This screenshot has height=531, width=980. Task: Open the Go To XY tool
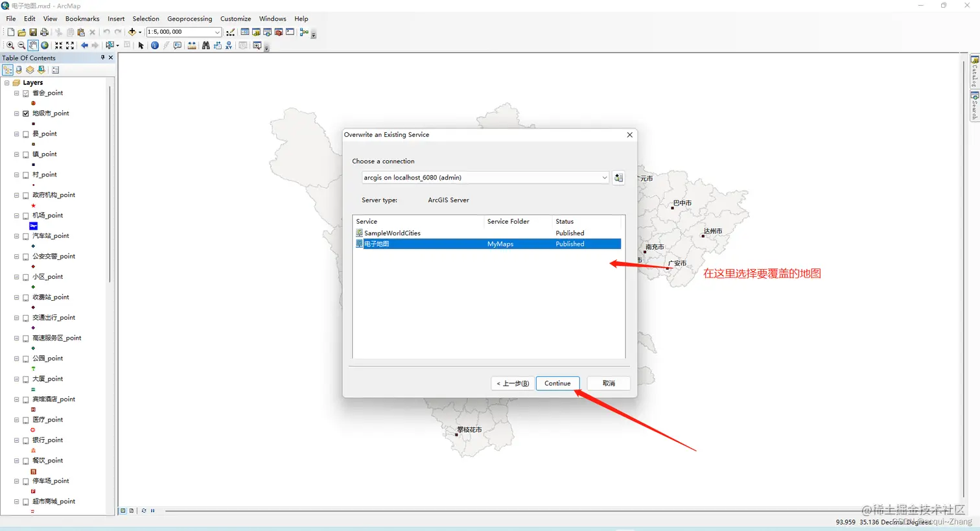(x=229, y=45)
